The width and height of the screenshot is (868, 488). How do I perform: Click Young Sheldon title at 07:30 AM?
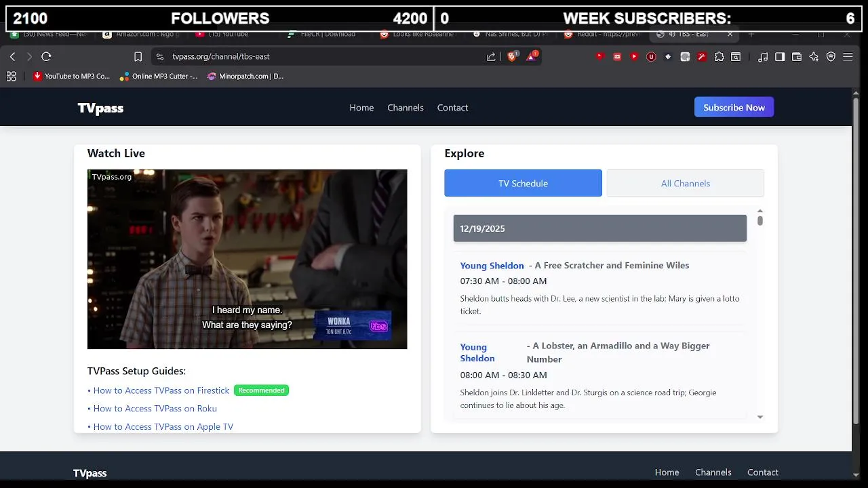pyautogui.click(x=492, y=266)
